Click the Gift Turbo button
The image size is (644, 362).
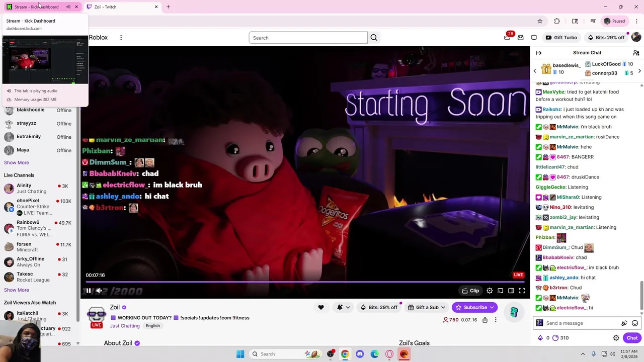[x=561, y=38]
